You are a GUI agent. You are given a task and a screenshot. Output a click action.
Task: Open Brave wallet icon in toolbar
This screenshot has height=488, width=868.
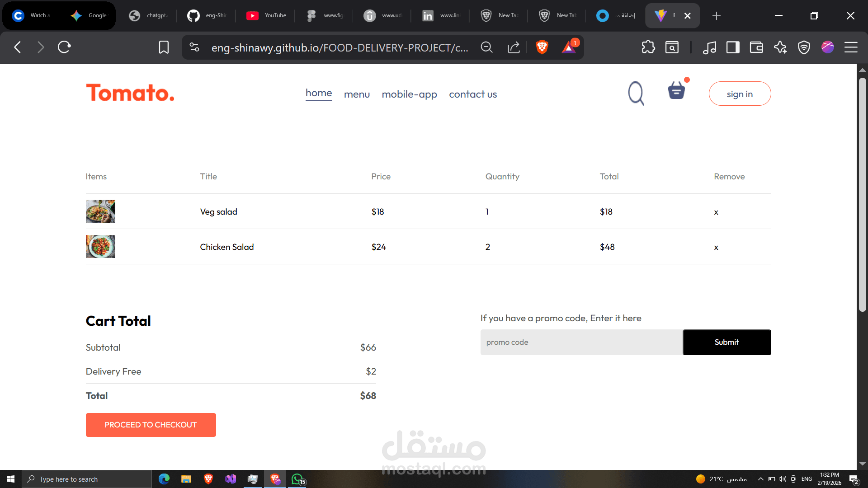click(x=756, y=47)
